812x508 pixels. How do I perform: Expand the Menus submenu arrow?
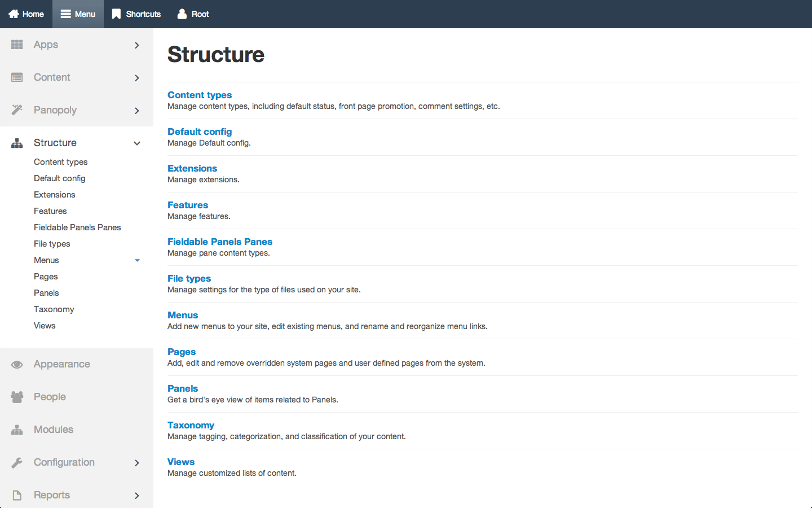pos(137,260)
